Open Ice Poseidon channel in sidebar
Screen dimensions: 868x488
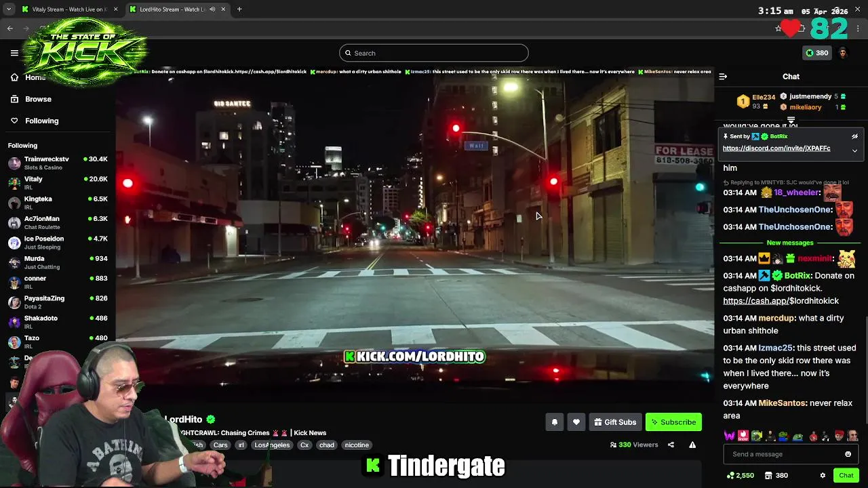coord(58,242)
